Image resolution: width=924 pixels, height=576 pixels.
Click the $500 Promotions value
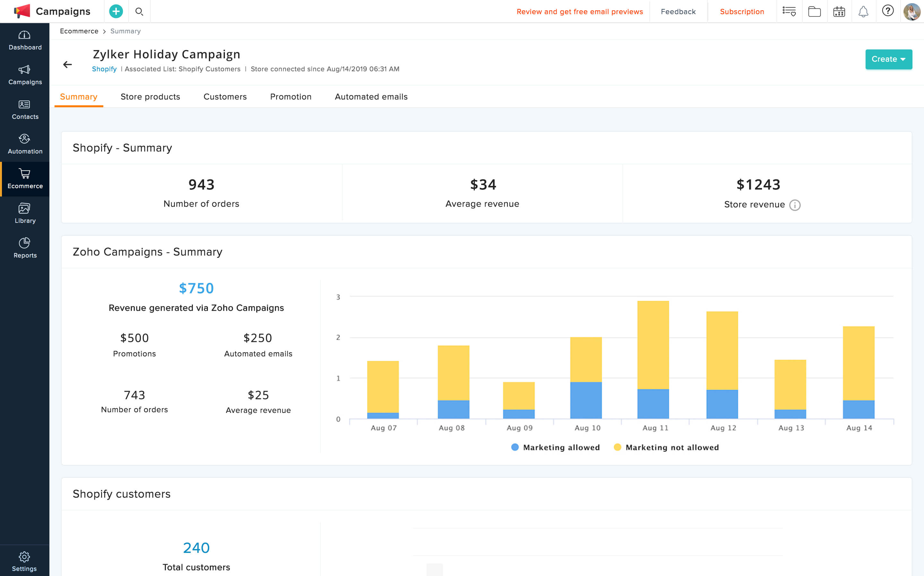134,338
